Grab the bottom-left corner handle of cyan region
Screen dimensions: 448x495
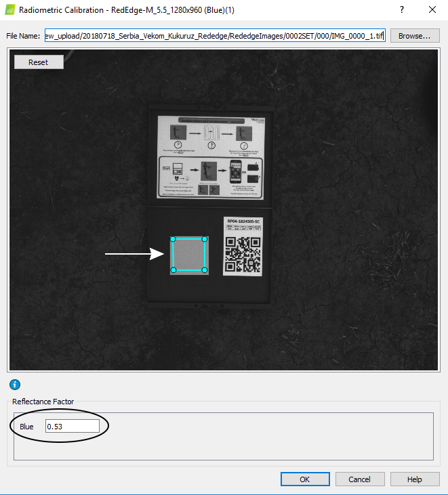tap(173, 270)
